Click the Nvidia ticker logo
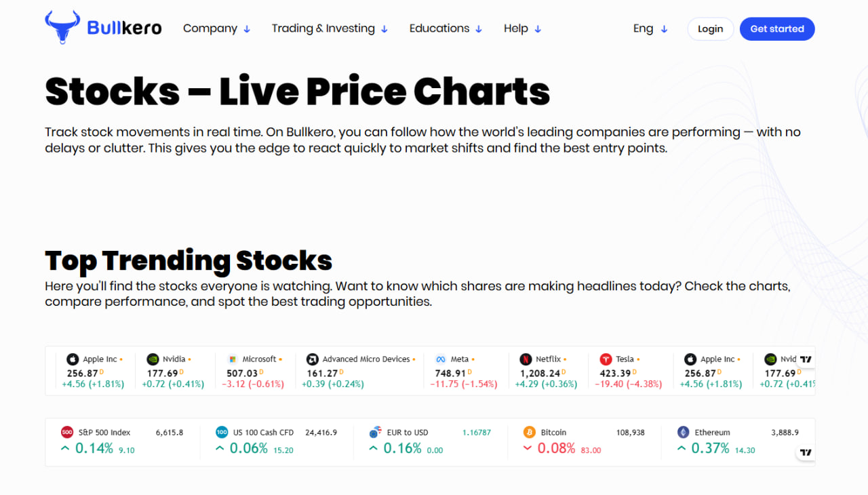This screenshot has height=495, width=868. pyautogui.click(x=153, y=359)
